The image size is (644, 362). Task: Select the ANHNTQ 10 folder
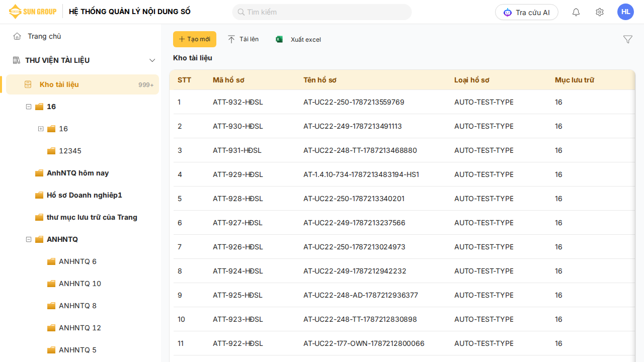click(80, 284)
